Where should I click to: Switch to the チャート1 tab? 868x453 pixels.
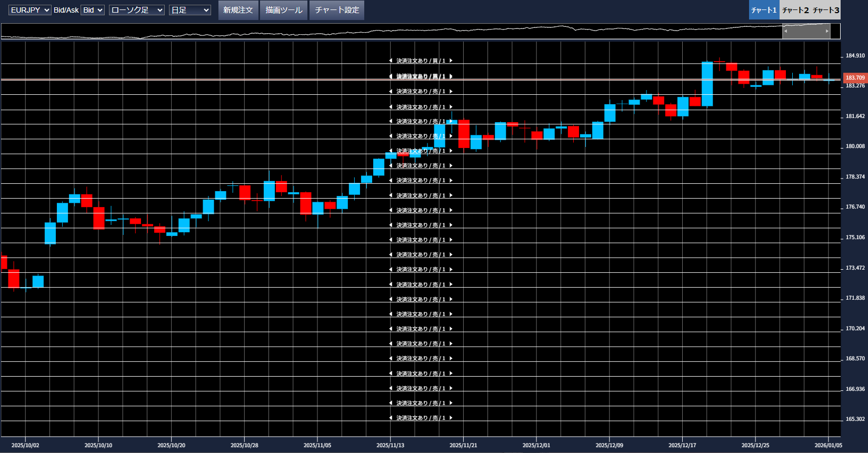pyautogui.click(x=764, y=10)
